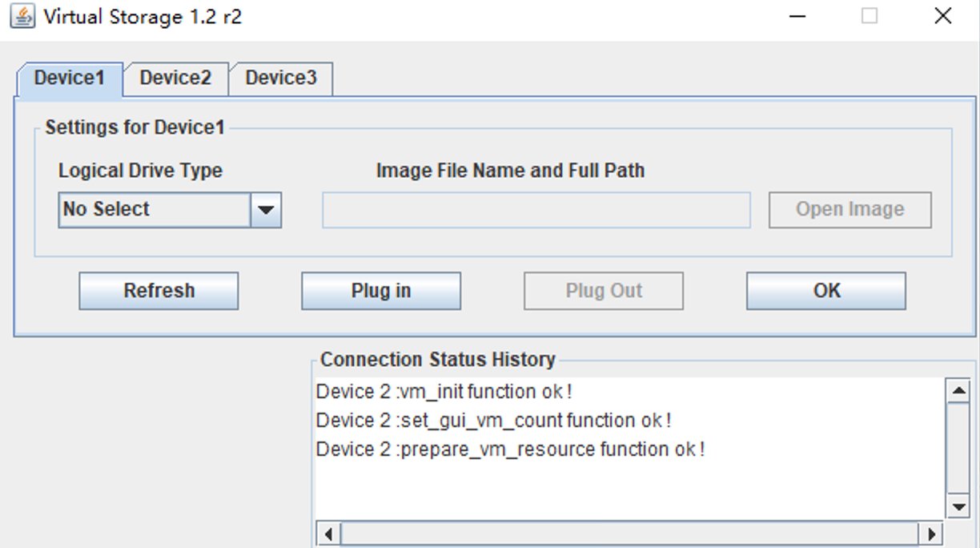
Task: Click the Open Image button
Action: tap(849, 210)
